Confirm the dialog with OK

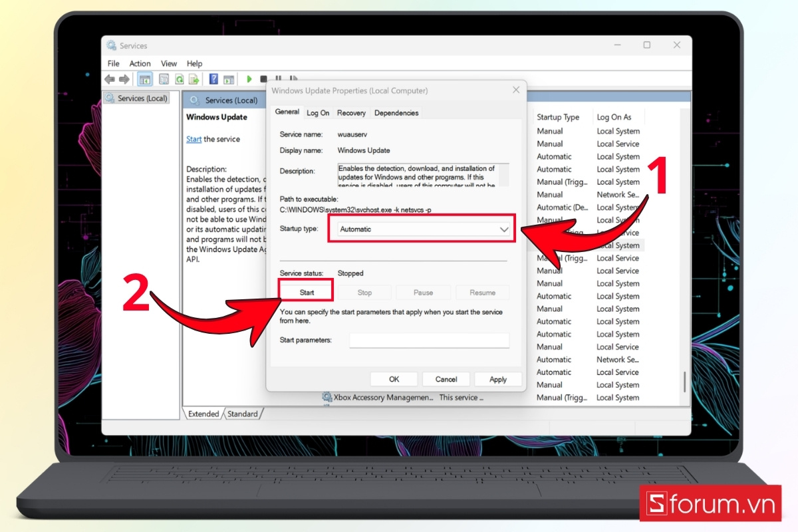coord(394,379)
